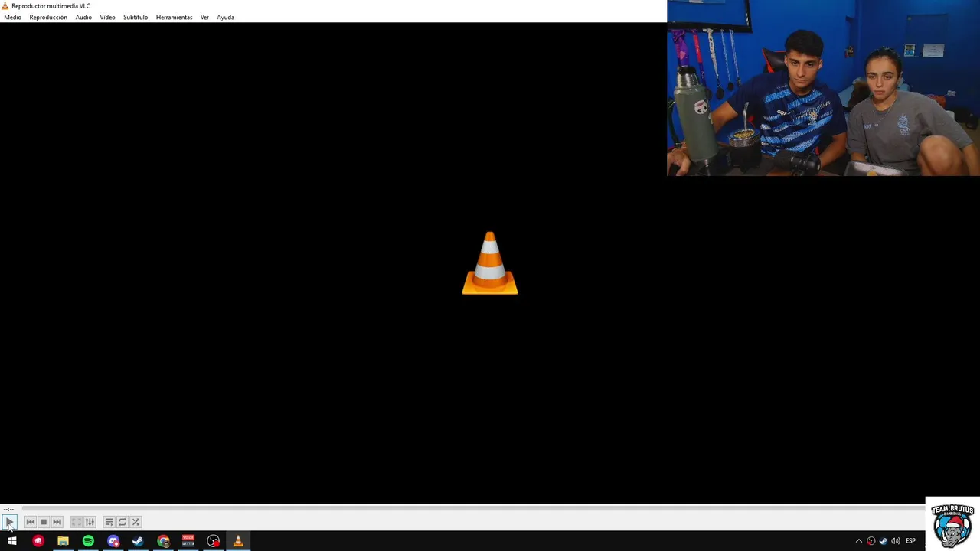Screen dimensions: 980x551
Task: Open Steam from the taskbar
Action: coord(138,541)
